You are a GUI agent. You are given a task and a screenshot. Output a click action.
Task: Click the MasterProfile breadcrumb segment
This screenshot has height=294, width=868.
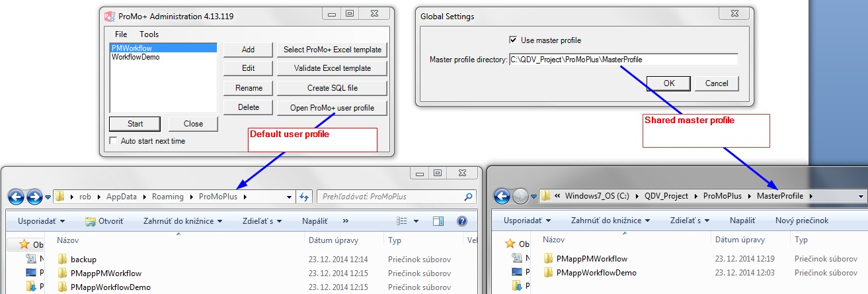[x=781, y=196]
